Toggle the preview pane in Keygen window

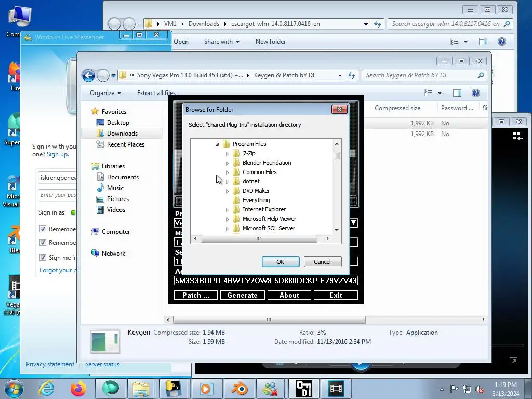coord(457,93)
